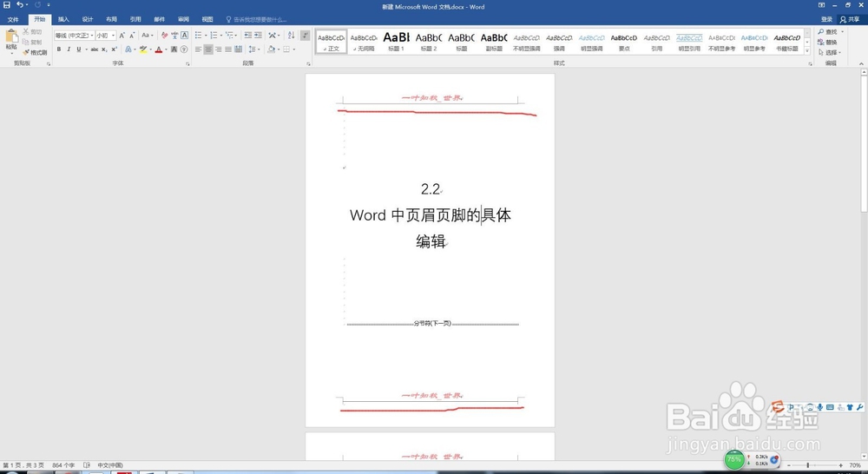Toggle bold formatting
Screen dimensions: 868x474
[59, 49]
